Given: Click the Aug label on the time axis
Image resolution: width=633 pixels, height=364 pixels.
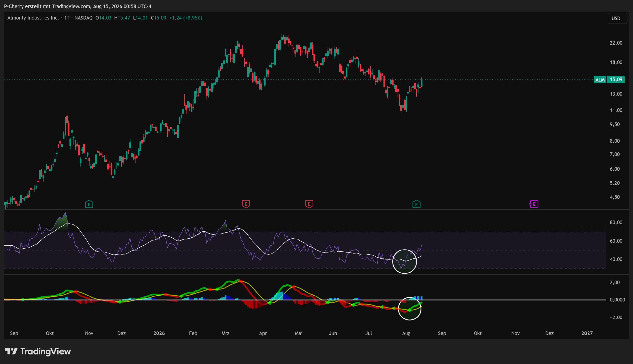Looking at the screenshot, I should [406, 333].
